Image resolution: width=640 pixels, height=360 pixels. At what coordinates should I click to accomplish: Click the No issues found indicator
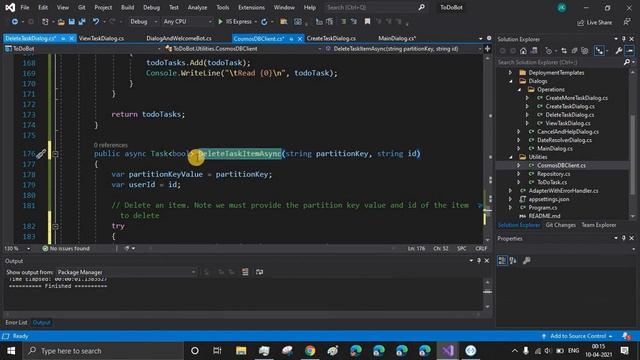pyautogui.click(x=66, y=248)
